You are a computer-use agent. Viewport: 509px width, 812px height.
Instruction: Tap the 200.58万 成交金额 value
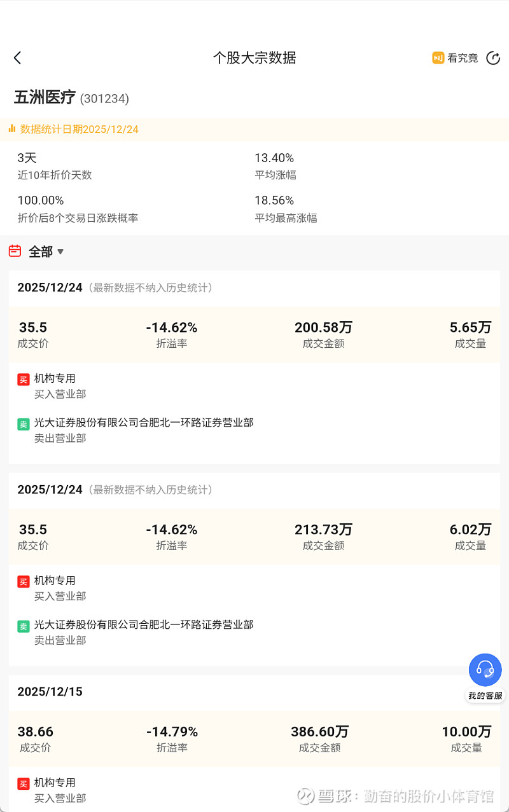pos(323,327)
